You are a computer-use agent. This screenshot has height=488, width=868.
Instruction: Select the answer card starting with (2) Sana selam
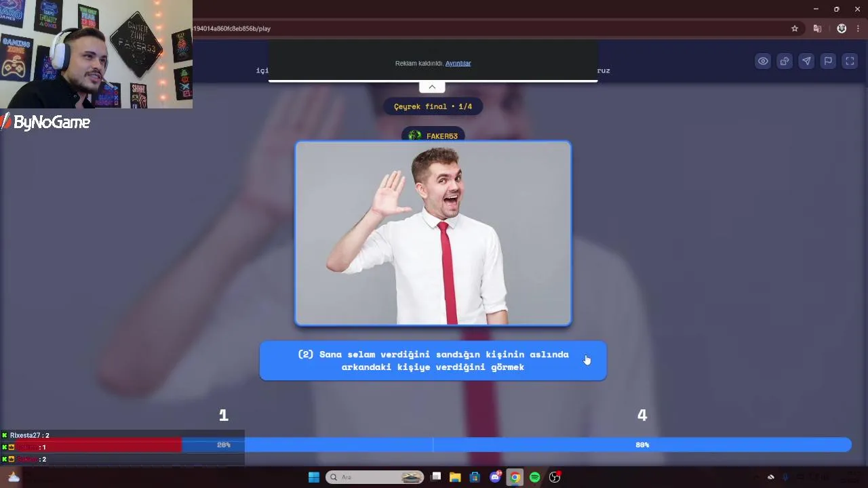[433, 361]
